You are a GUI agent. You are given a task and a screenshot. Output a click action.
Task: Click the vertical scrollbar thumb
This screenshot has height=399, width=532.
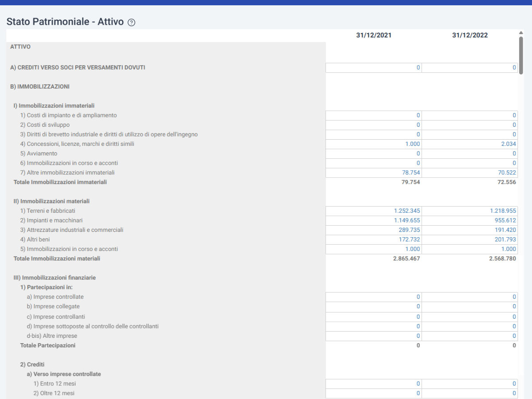tap(521, 55)
